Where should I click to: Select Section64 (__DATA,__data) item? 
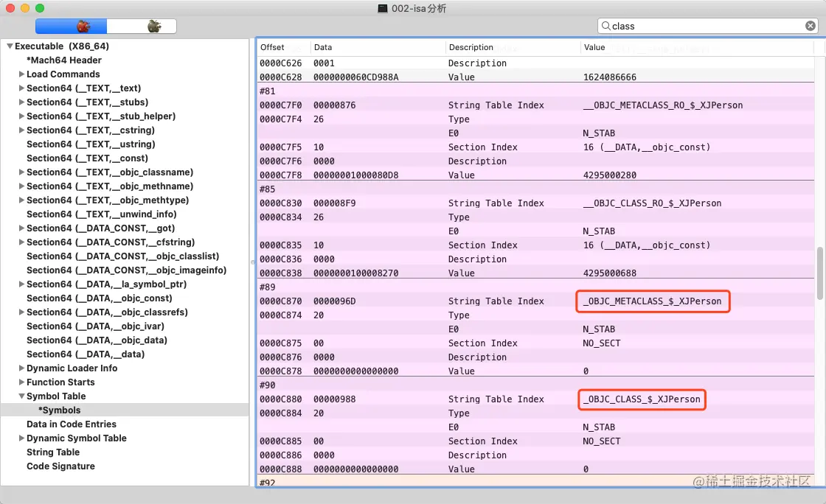(86, 354)
